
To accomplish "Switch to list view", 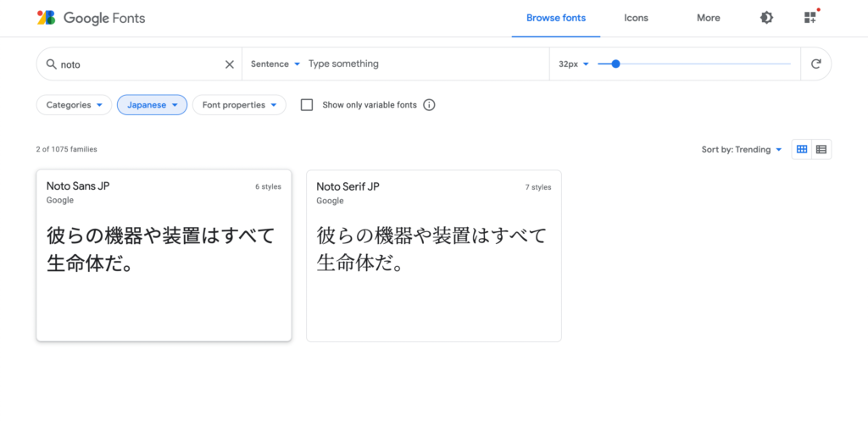I will 821,149.
